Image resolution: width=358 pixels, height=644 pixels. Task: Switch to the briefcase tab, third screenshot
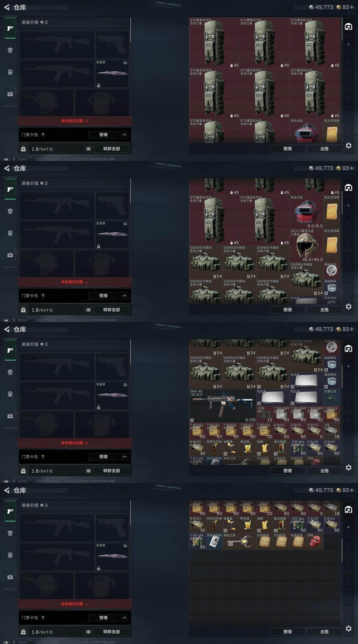(x=10, y=416)
